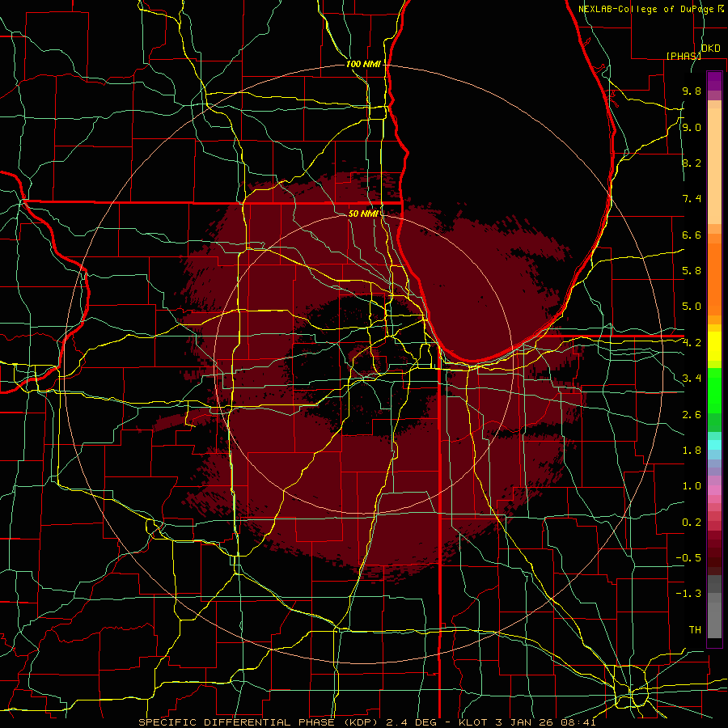The height and width of the screenshot is (728, 728).
Task: Select the -1.3 scale value
Action: (688, 594)
